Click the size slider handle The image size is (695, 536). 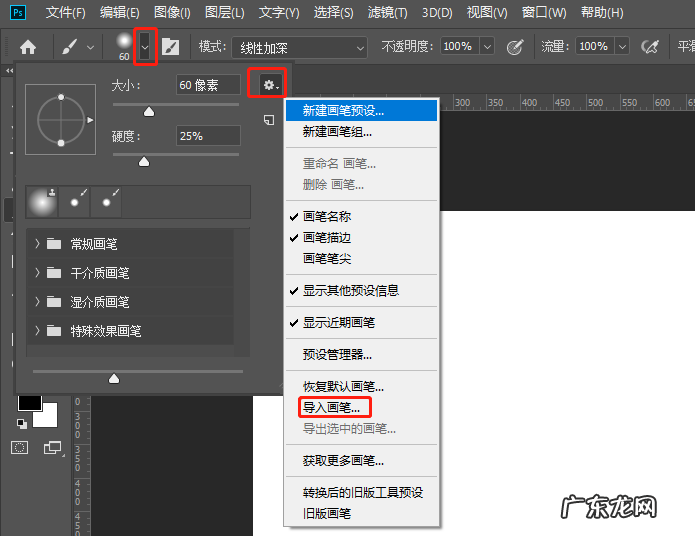coord(149,111)
